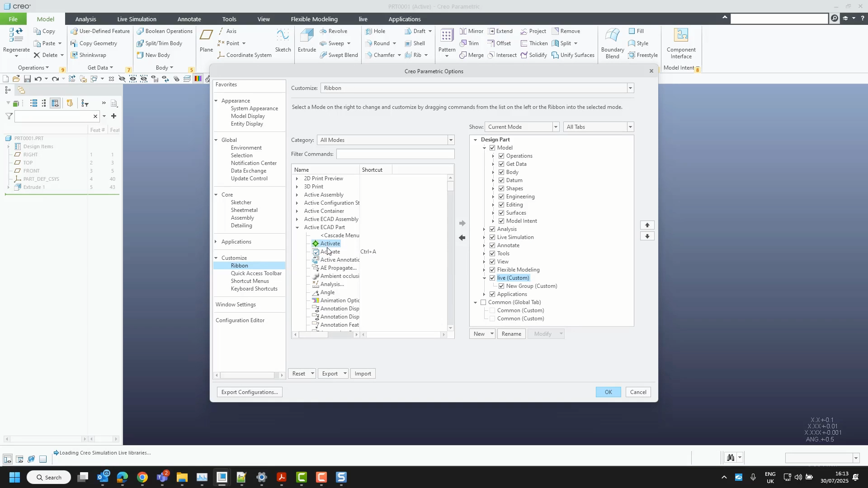Screen dimensions: 868x488
Task: Switch to the Flexible Modeling tab
Action: point(314,19)
